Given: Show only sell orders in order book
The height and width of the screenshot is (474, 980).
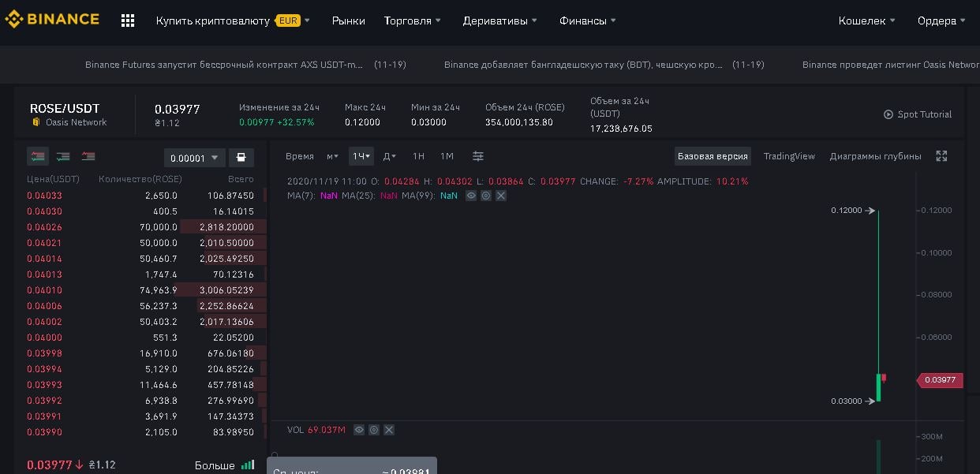Looking at the screenshot, I should point(88,157).
